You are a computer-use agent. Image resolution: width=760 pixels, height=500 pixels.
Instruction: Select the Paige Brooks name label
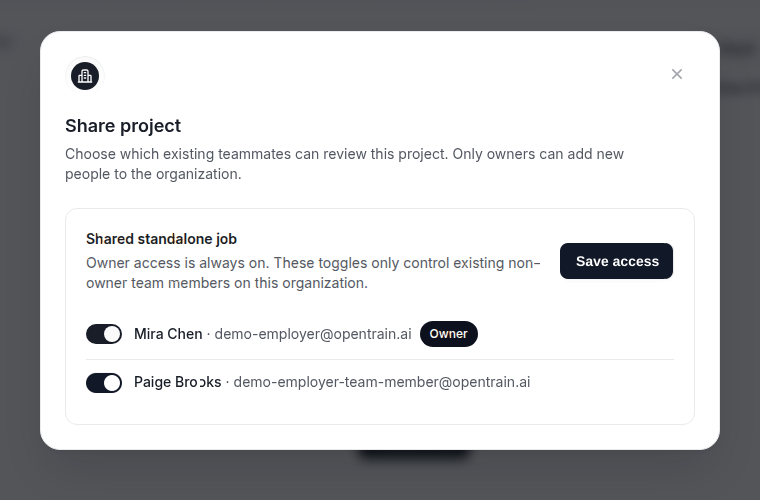click(x=177, y=382)
